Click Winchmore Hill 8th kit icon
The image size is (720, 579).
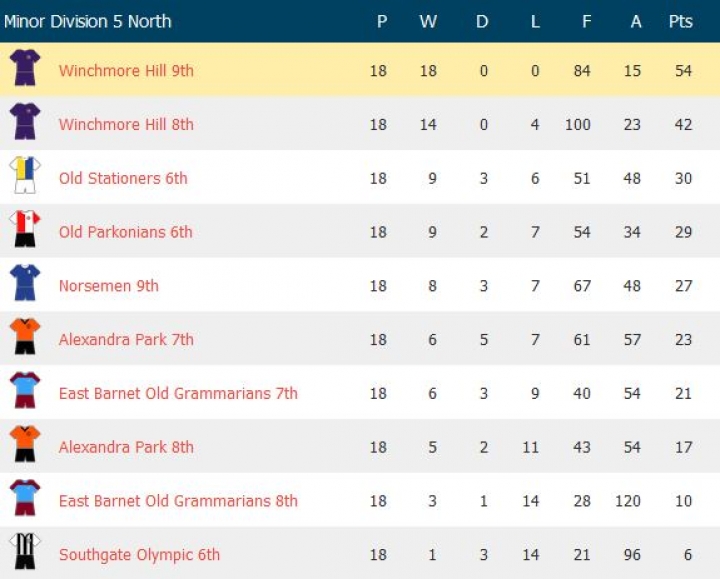pos(25,123)
